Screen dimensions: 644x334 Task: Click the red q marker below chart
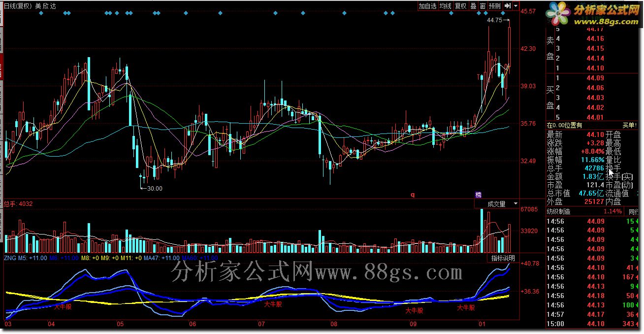tap(413, 195)
